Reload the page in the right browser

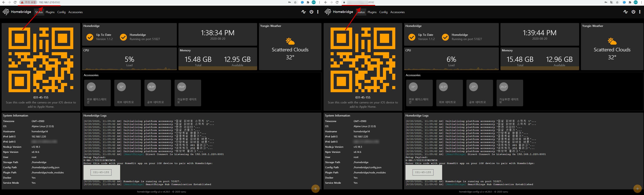point(337,2)
